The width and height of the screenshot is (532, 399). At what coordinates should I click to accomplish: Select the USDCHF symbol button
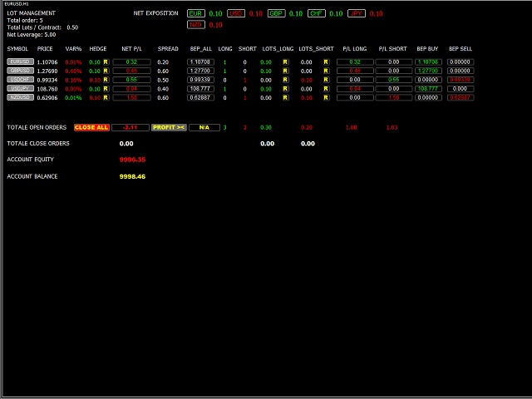(20, 80)
